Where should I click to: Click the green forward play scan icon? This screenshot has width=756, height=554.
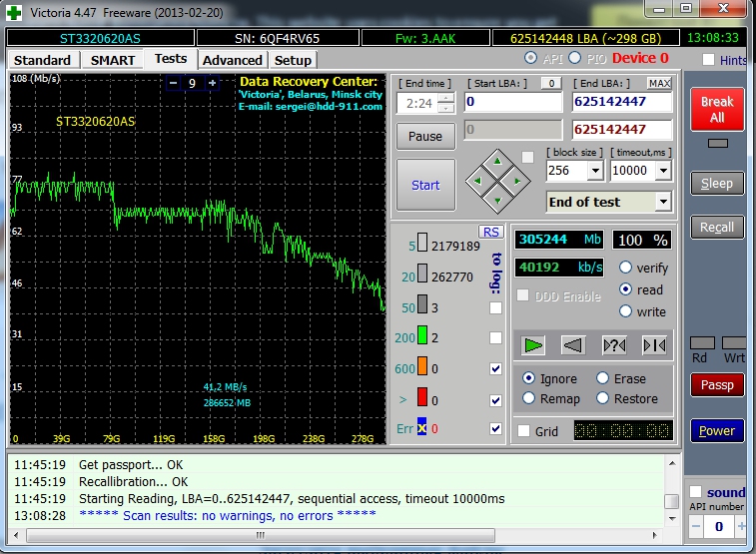533,345
